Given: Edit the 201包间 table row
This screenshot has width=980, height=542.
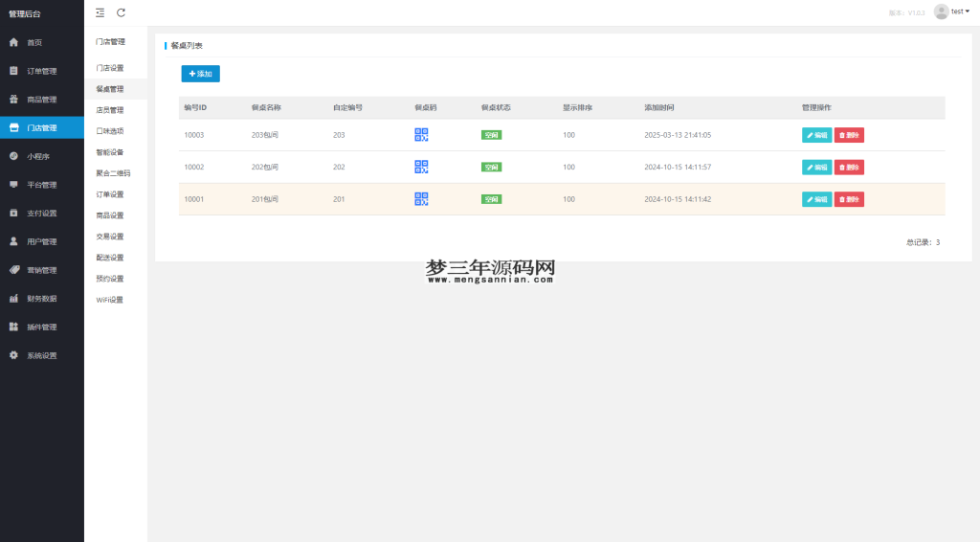Looking at the screenshot, I should coord(817,199).
